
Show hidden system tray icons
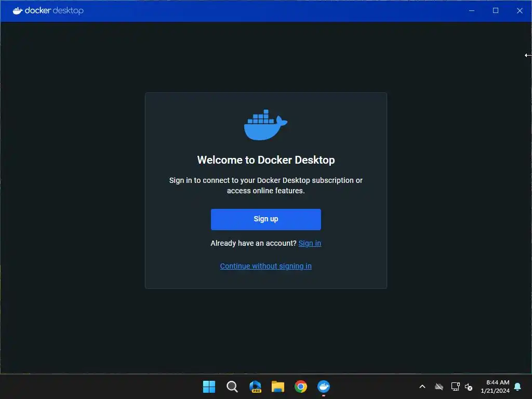422,387
